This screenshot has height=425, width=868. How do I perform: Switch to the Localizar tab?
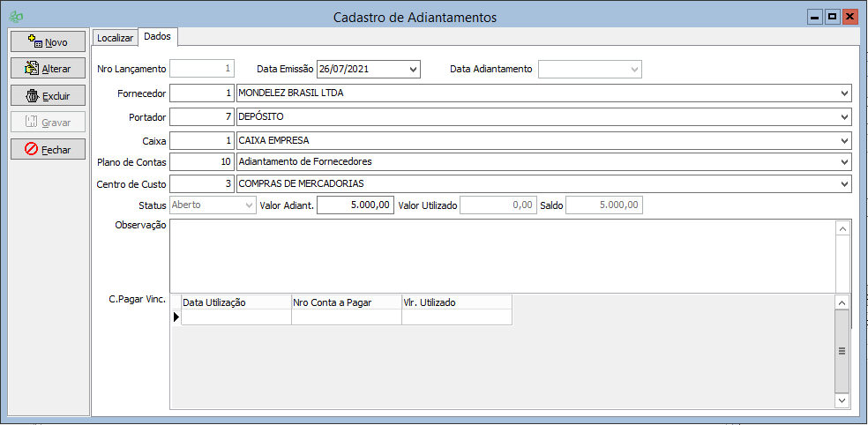pyautogui.click(x=116, y=38)
